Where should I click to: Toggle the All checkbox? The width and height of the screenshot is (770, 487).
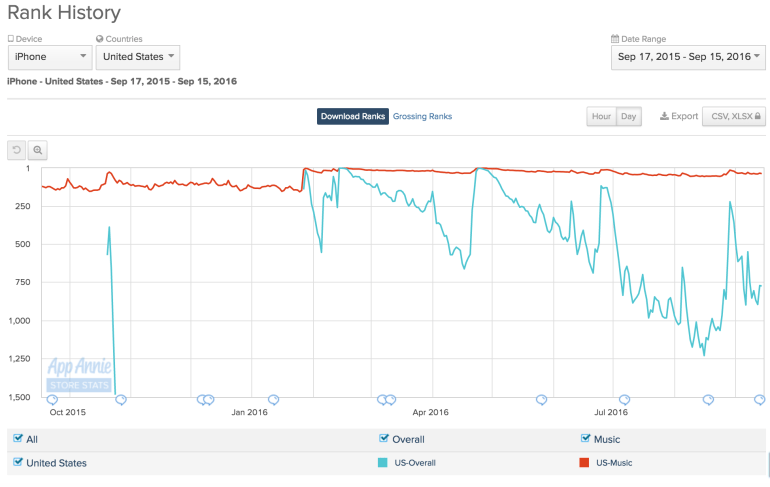[17, 439]
